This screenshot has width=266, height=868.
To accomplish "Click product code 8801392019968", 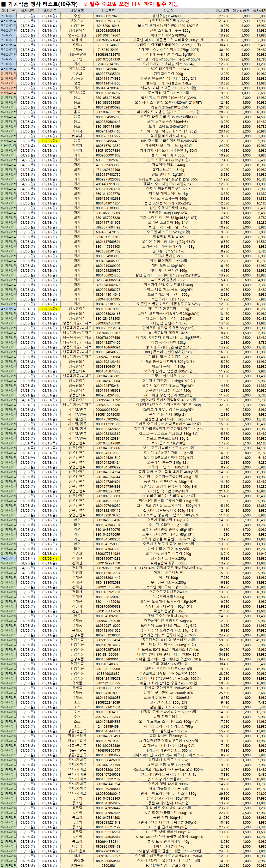I will click(x=108, y=309).
